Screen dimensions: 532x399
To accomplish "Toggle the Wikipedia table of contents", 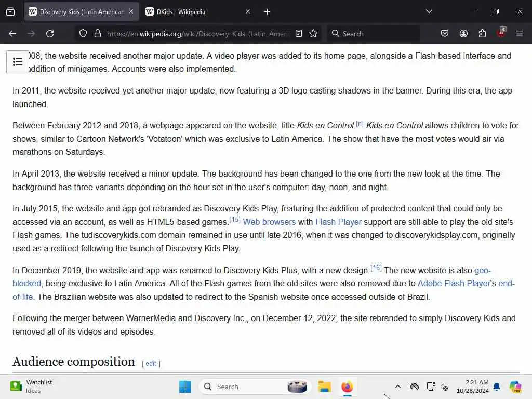I will 18,62.
